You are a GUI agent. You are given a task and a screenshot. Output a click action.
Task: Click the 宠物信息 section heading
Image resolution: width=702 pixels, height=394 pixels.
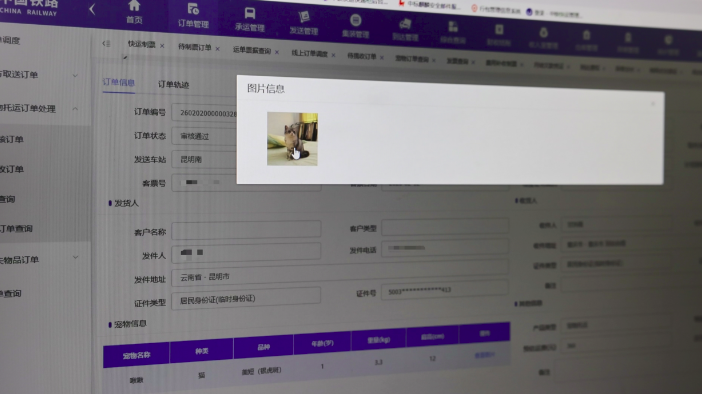(130, 324)
